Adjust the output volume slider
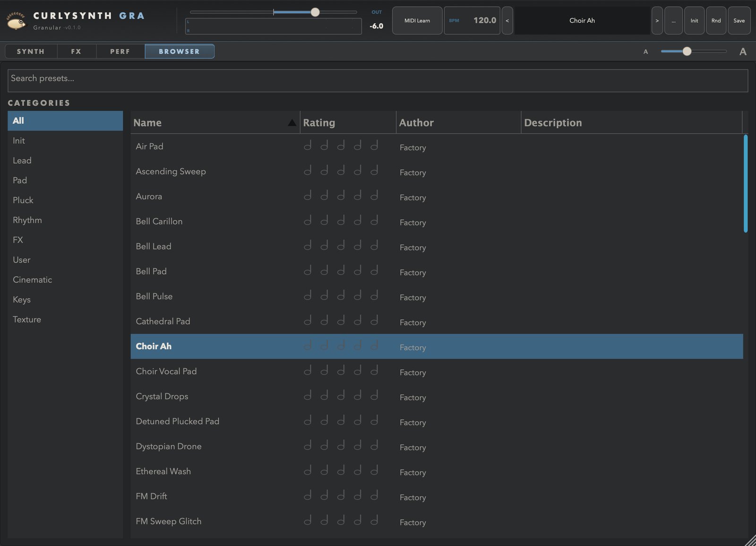Viewport: 756px width, 546px height. (273, 12)
